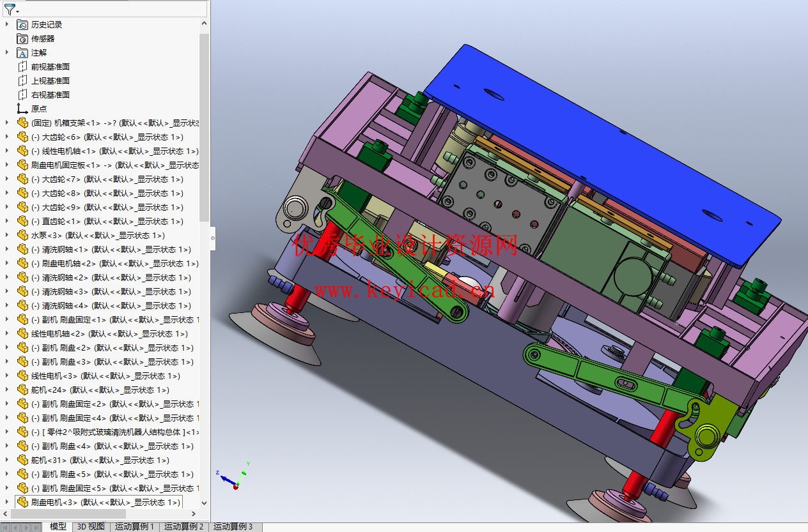Image resolution: width=808 pixels, height=532 pixels.
Task: Open the 3D 视图 tab
Action: click(x=91, y=527)
